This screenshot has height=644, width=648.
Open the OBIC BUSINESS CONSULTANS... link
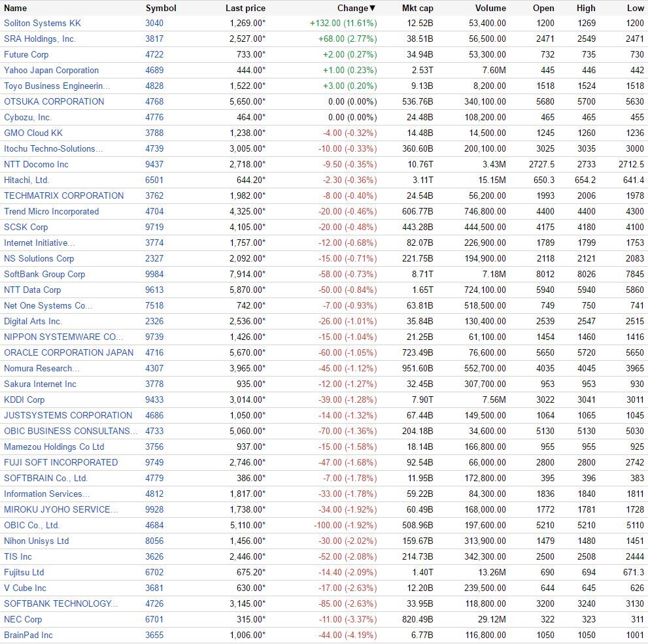pyautogui.click(x=71, y=432)
